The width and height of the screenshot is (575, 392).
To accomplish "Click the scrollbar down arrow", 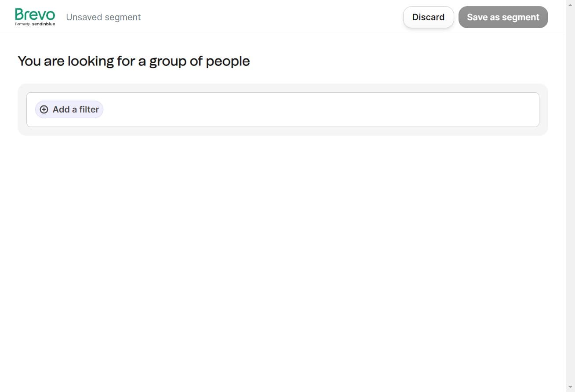I will pyautogui.click(x=570, y=387).
